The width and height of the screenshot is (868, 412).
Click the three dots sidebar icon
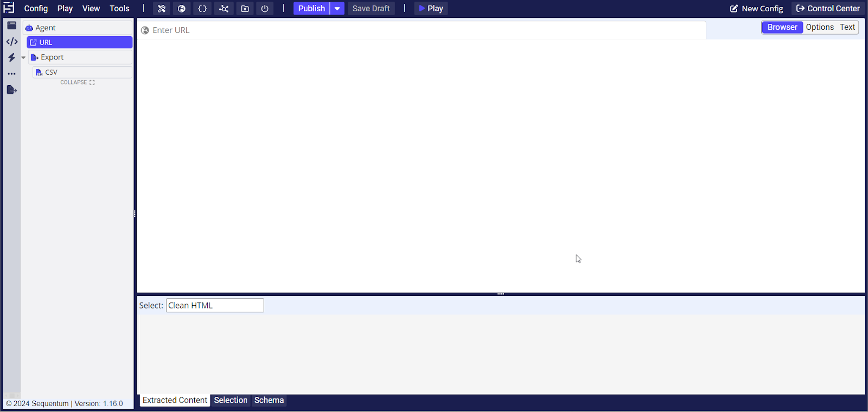(11, 74)
